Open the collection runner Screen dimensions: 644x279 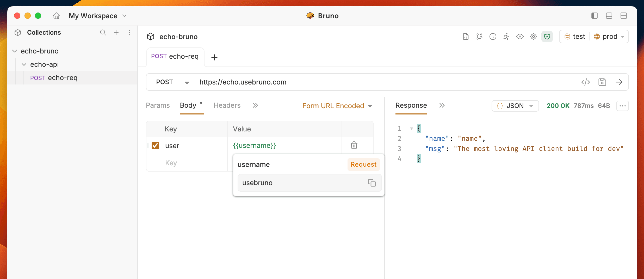pos(506,37)
